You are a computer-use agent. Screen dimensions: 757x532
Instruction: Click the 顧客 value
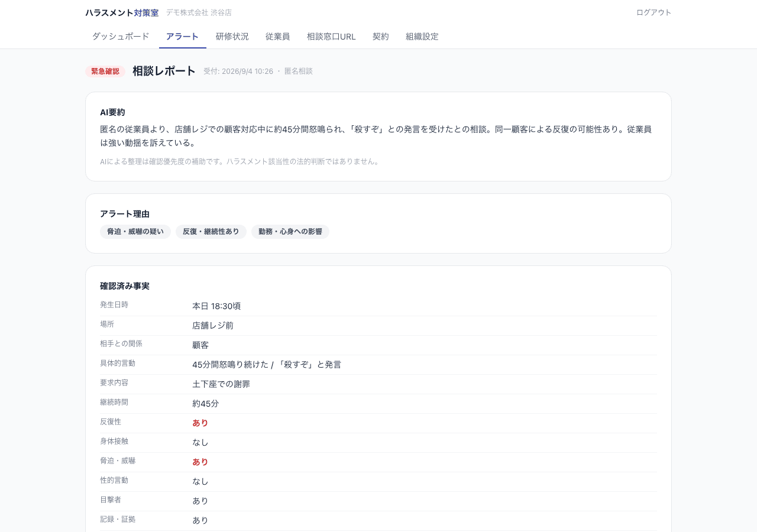(x=200, y=345)
